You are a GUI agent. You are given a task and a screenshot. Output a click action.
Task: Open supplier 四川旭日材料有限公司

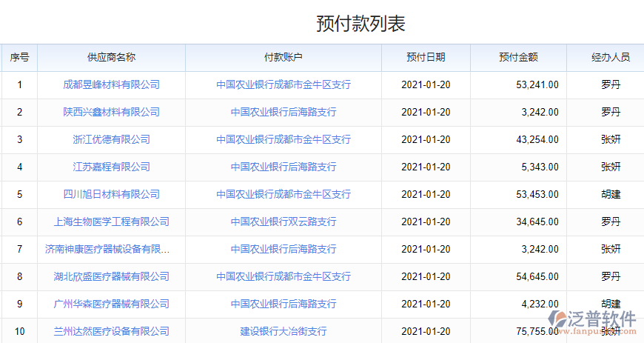(111, 194)
